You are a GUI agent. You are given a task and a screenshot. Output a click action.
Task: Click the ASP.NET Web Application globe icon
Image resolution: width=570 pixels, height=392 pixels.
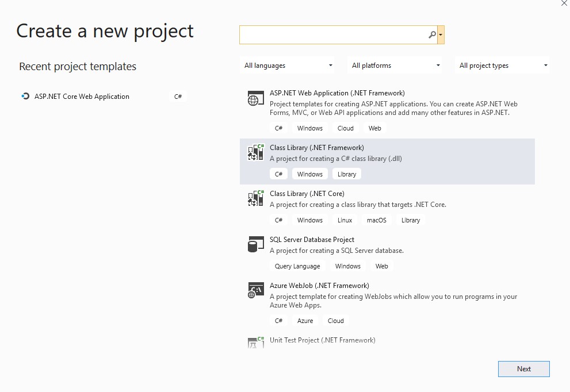pos(255,98)
